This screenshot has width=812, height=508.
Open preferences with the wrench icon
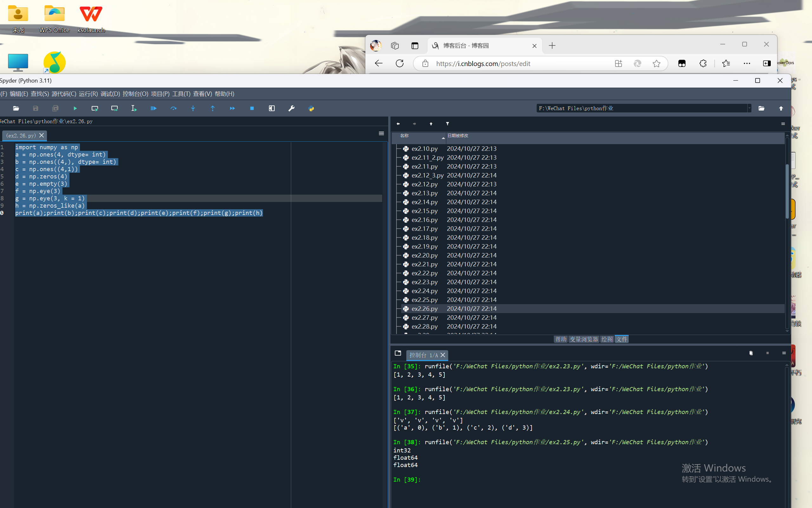point(291,108)
